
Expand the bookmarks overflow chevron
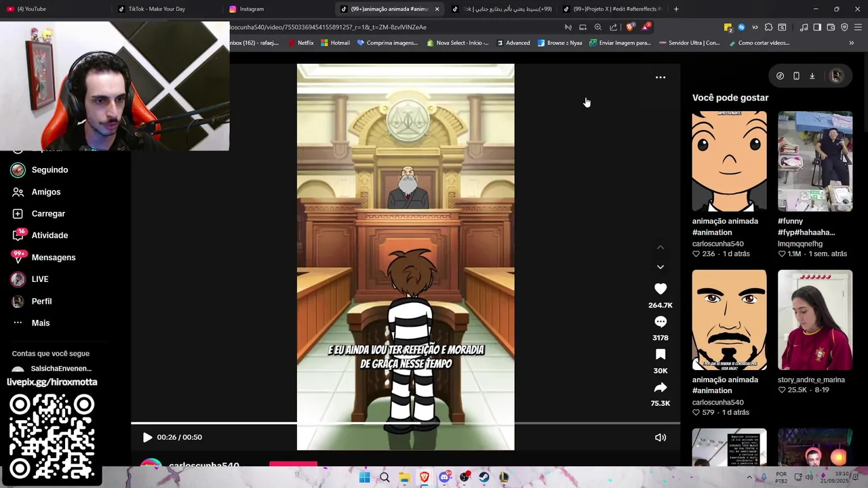(x=851, y=43)
